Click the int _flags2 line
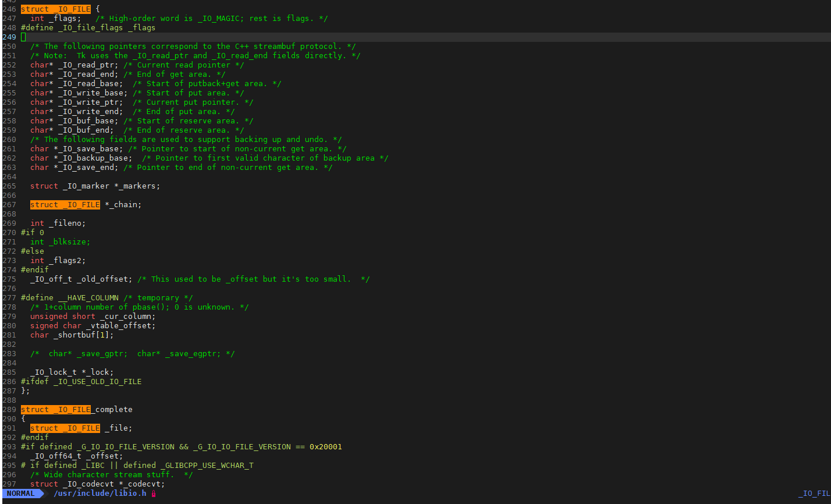 pos(58,261)
